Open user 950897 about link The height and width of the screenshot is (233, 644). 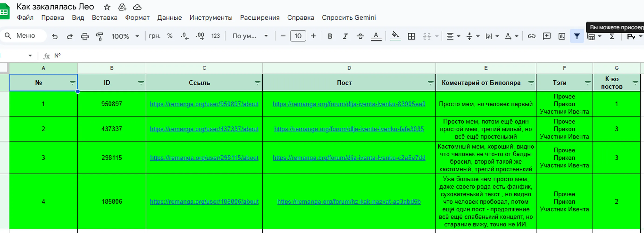click(x=204, y=104)
